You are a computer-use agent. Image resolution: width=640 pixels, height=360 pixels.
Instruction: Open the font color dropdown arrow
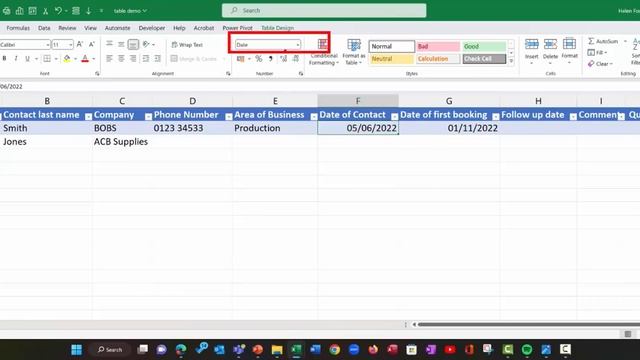coord(93,59)
